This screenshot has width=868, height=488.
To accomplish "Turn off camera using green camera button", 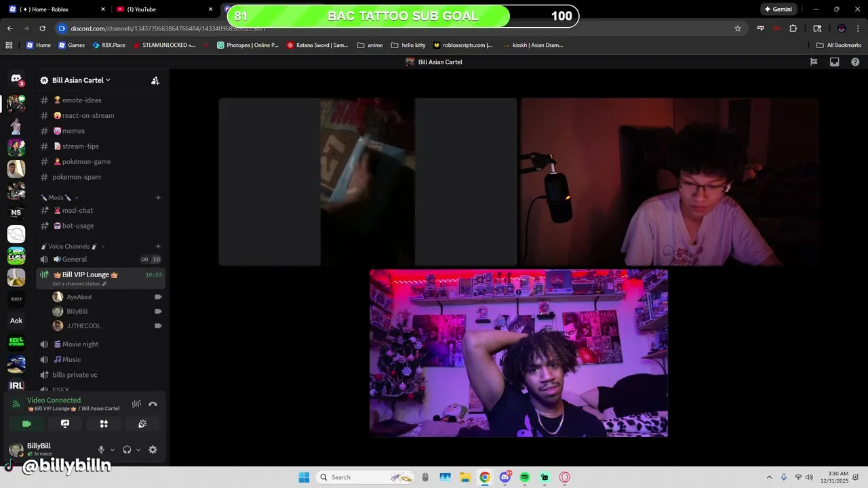I will click(26, 424).
